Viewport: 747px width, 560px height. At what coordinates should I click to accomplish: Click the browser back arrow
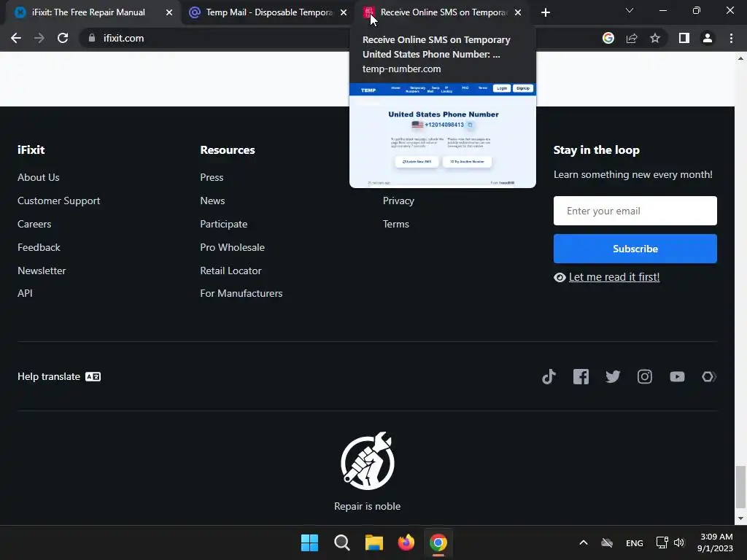pyautogui.click(x=16, y=38)
